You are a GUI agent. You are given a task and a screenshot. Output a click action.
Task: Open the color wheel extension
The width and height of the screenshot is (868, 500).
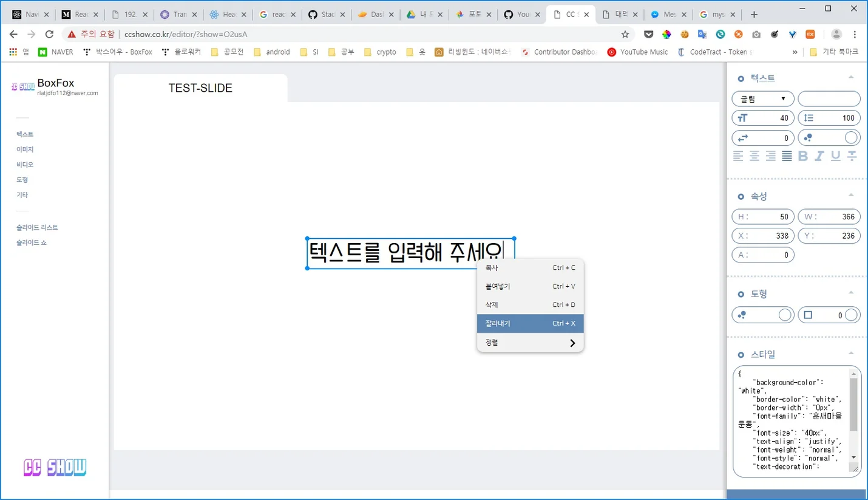click(x=666, y=35)
